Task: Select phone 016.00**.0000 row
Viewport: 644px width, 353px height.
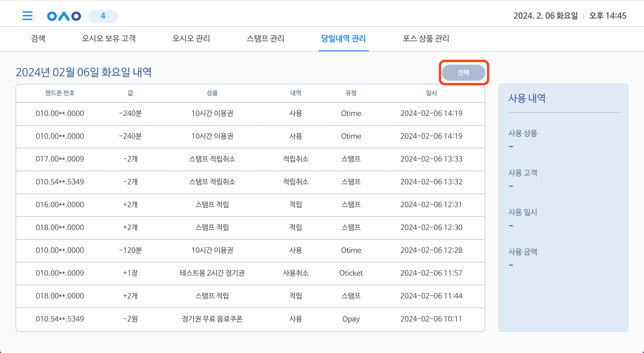Action: pyautogui.click(x=60, y=204)
